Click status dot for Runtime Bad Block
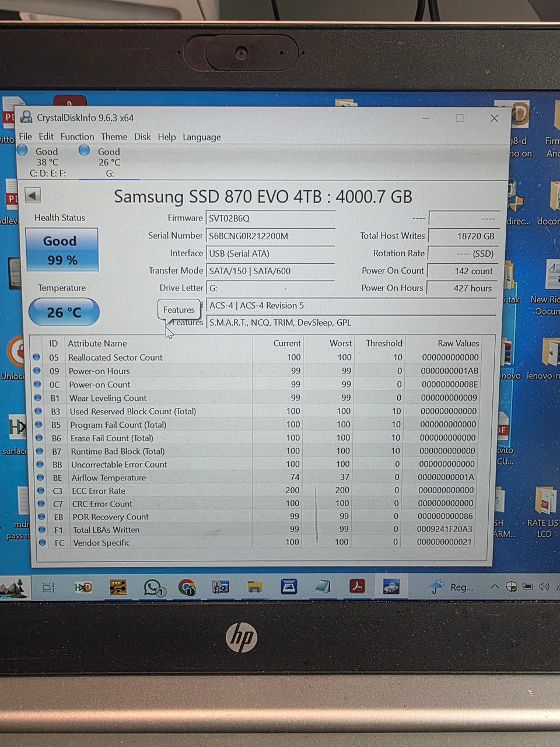The image size is (560, 747). pyautogui.click(x=40, y=451)
